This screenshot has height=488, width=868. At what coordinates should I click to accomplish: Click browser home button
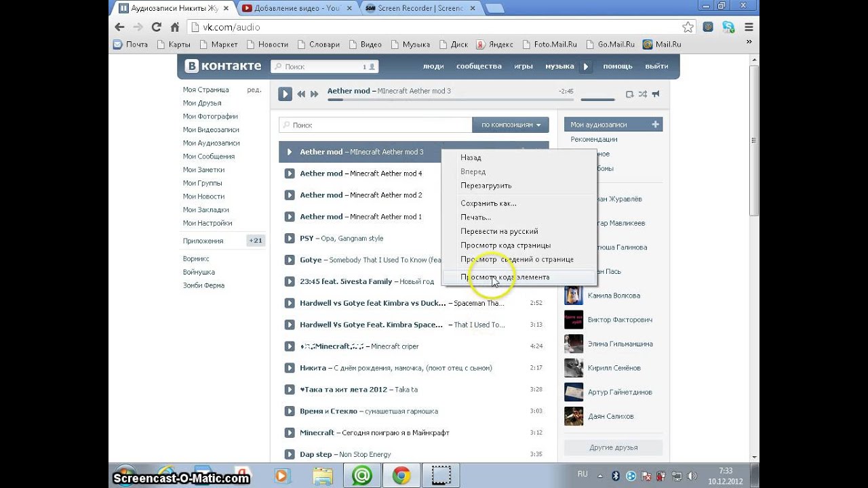tap(175, 27)
